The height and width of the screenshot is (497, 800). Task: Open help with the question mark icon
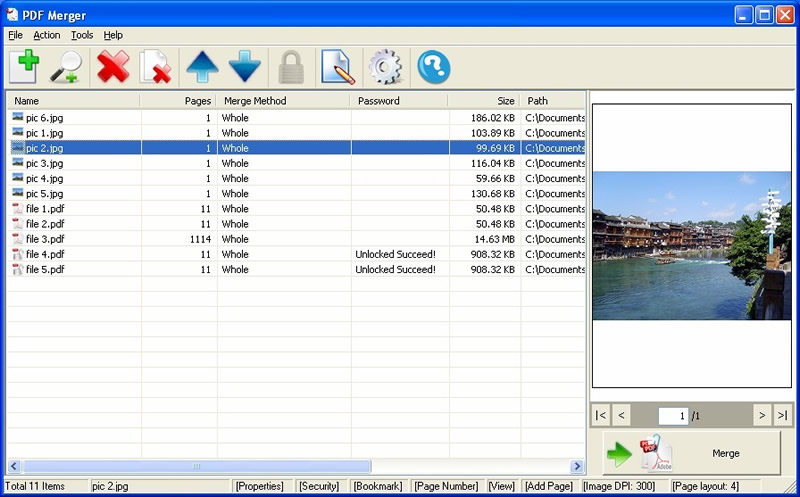434,67
